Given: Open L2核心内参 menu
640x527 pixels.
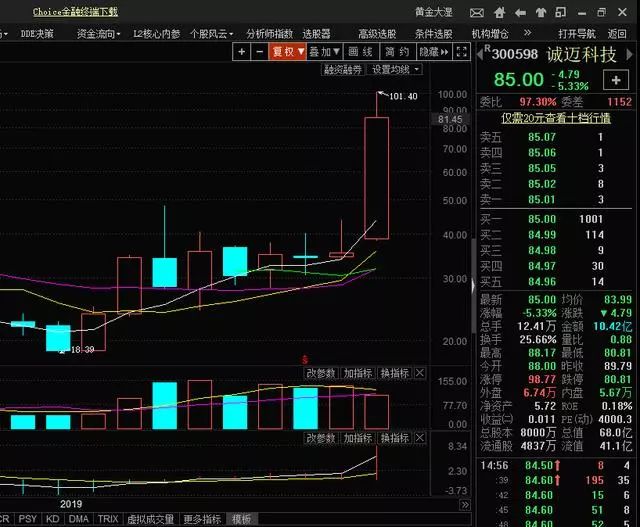Looking at the screenshot, I should click(x=157, y=34).
